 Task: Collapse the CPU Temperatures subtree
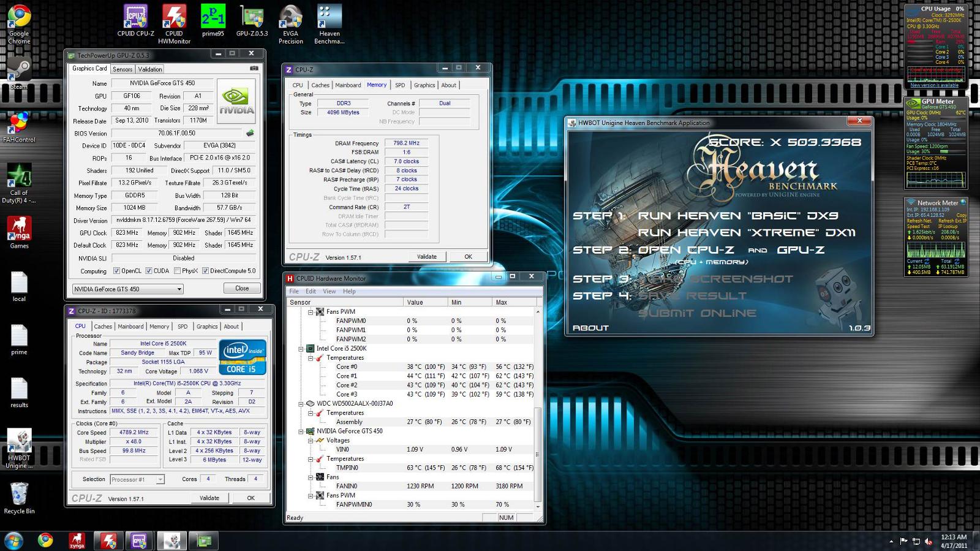(x=311, y=358)
